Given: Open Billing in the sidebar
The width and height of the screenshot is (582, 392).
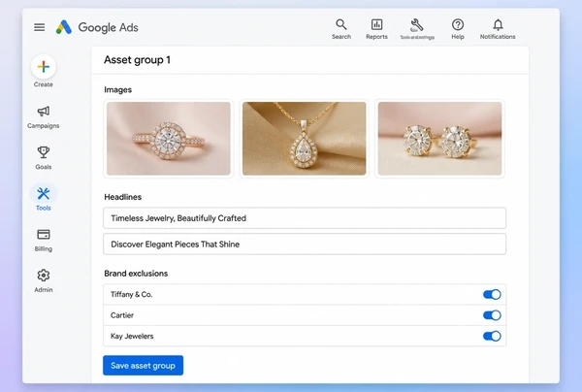Looking at the screenshot, I should click(x=44, y=241).
